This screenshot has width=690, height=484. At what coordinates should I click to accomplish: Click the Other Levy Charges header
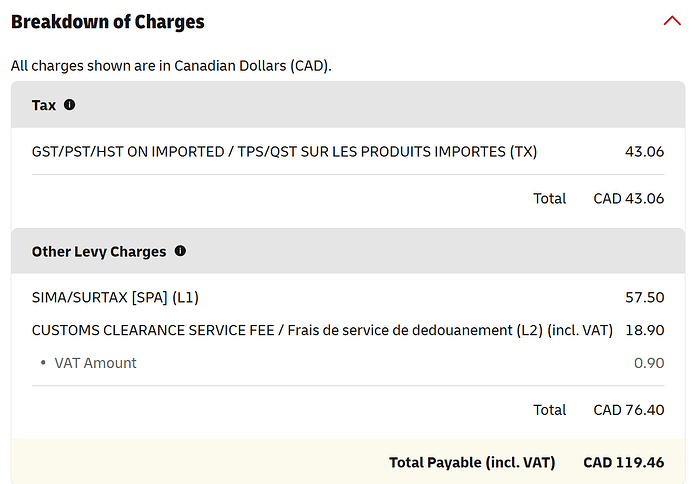pos(348,251)
